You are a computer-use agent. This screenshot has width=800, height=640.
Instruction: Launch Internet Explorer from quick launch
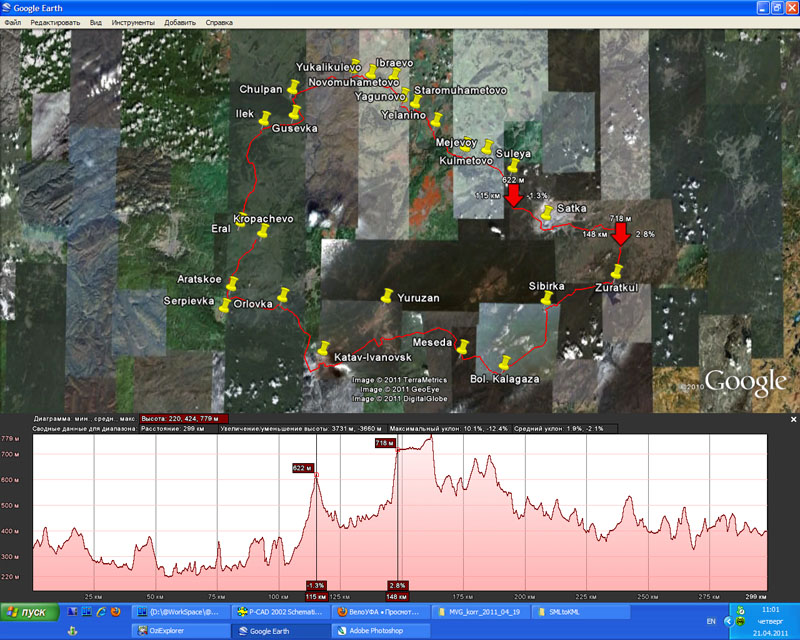tap(101, 611)
